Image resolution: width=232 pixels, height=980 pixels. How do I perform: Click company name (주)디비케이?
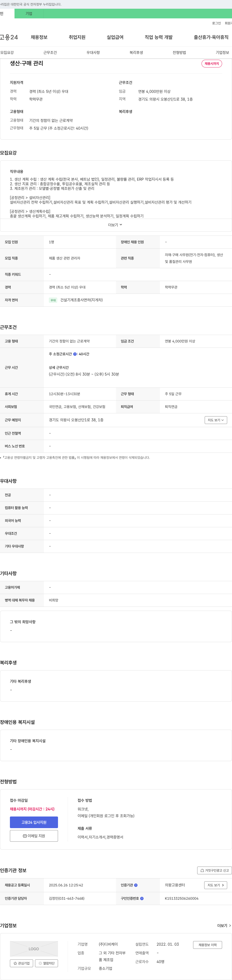[x=109, y=944]
